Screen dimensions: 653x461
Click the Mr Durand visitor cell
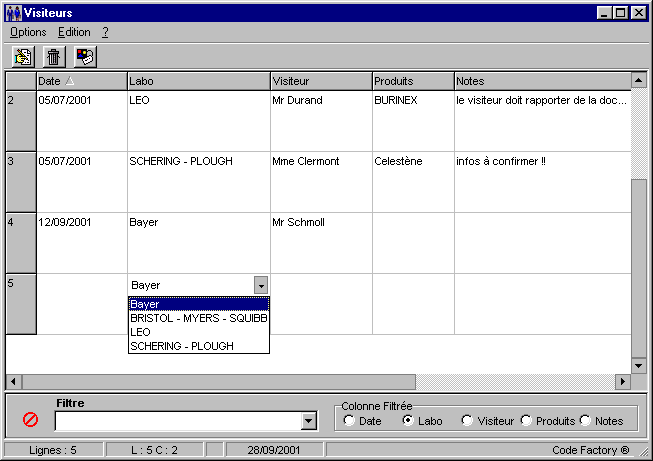(321, 121)
